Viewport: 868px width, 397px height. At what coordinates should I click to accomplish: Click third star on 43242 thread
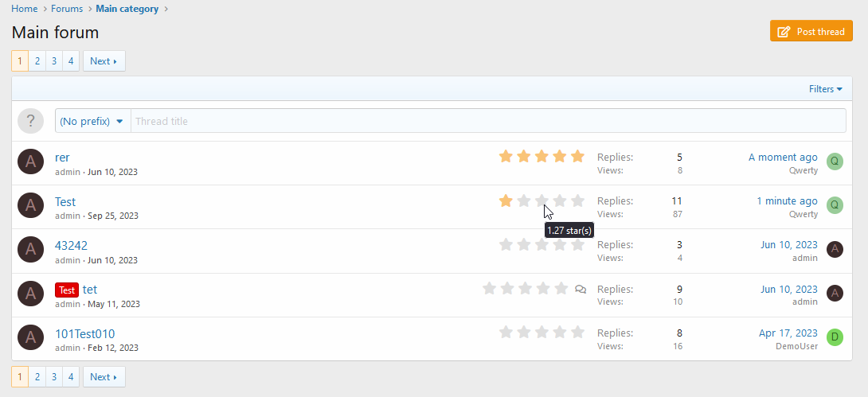[x=542, y=244]
